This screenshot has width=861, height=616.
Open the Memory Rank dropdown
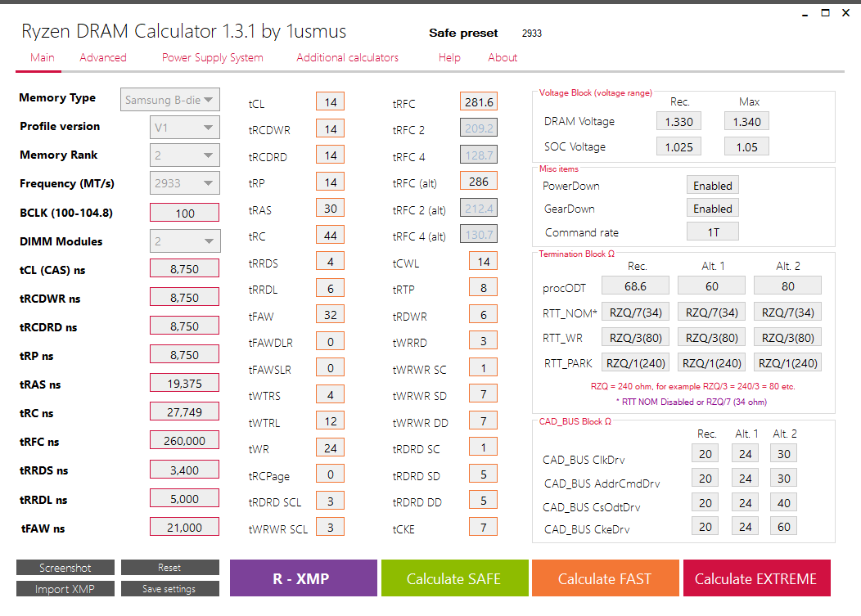pos(183,155)
